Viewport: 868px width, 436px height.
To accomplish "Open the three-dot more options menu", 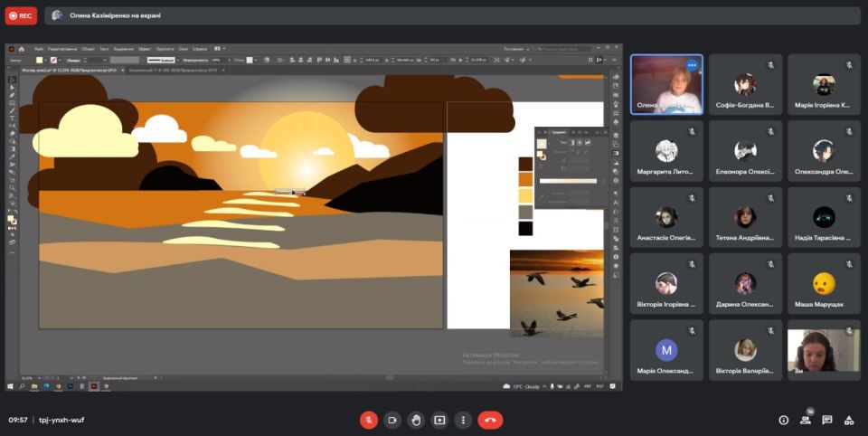I will point(463,420).
